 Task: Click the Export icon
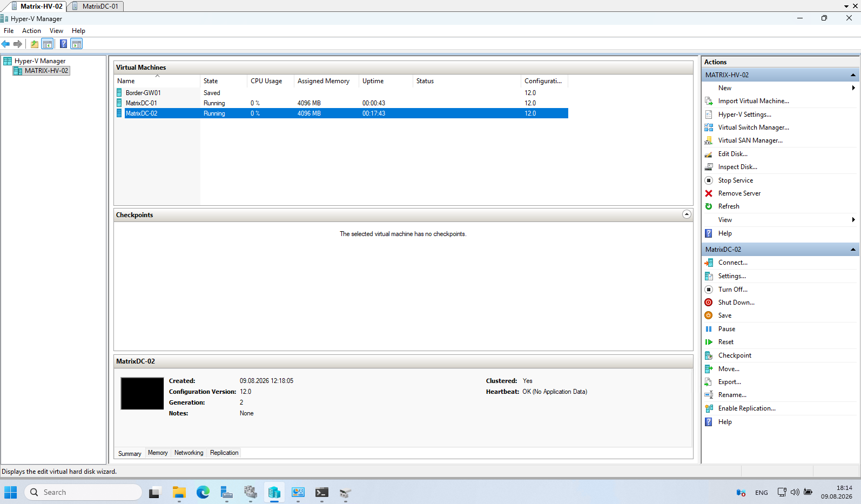click(x=709, y=382)
